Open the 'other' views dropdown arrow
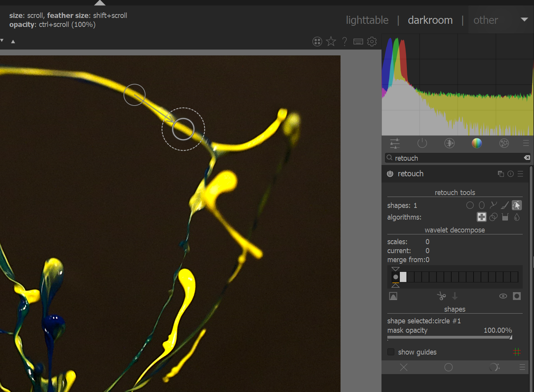The image size is (534, 392). (x=524, y=20)
